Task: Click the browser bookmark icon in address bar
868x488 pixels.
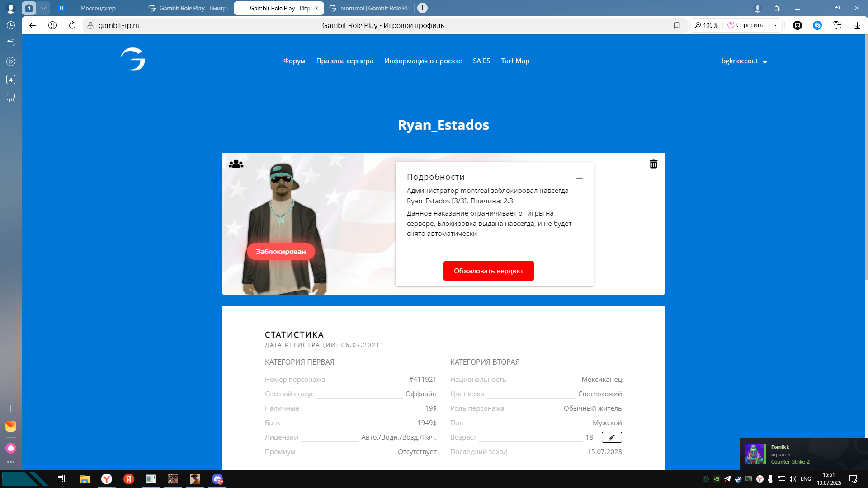Action: [677, 25]
